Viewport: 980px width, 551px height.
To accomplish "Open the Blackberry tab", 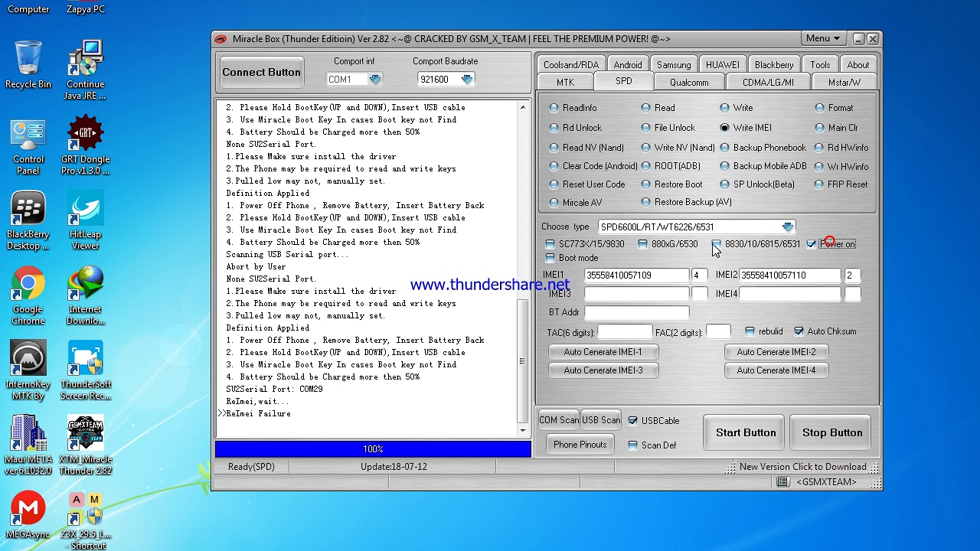I will (x=774, y=65).
